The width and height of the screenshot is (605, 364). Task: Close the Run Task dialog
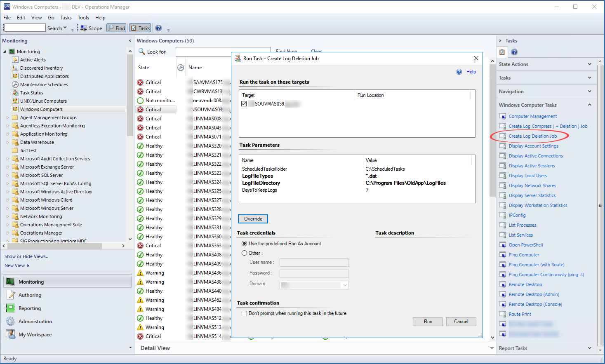click(476, 58)
